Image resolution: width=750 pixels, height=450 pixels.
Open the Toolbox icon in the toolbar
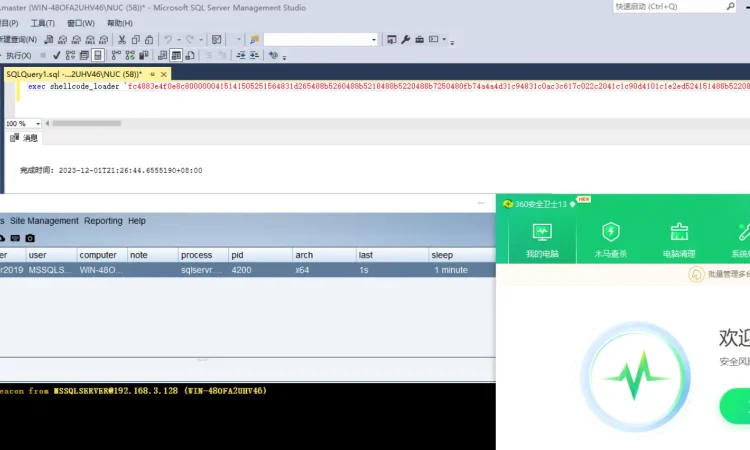pyautogui.click(x=419, y=39)
